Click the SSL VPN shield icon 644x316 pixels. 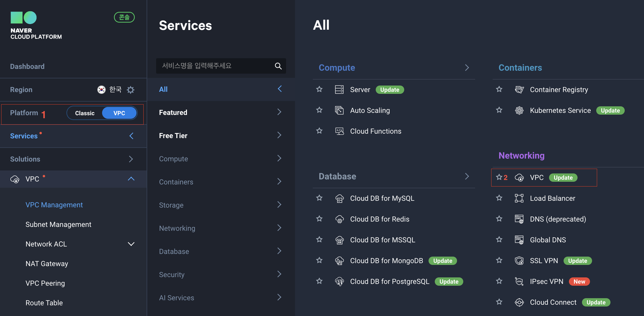(x=519, y=260)
